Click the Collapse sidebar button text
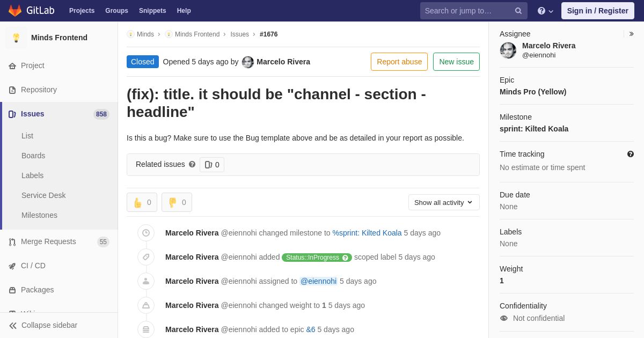644x338 pixels. coord(49,325)
